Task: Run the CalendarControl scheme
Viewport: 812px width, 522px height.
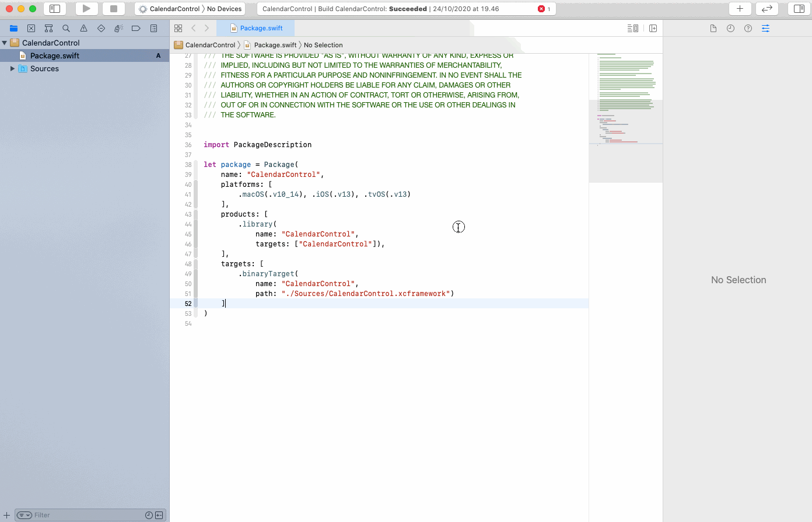Action: click(86, 9)
